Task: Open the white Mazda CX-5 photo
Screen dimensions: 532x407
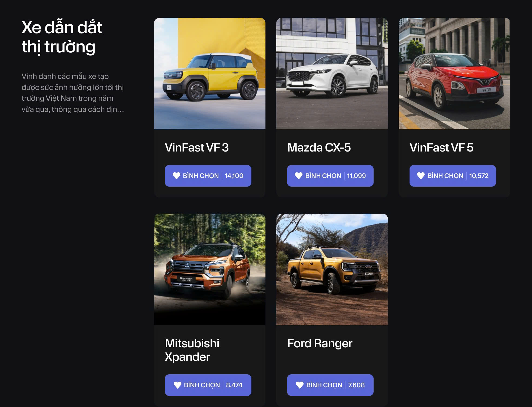Action: pos(332,73)
